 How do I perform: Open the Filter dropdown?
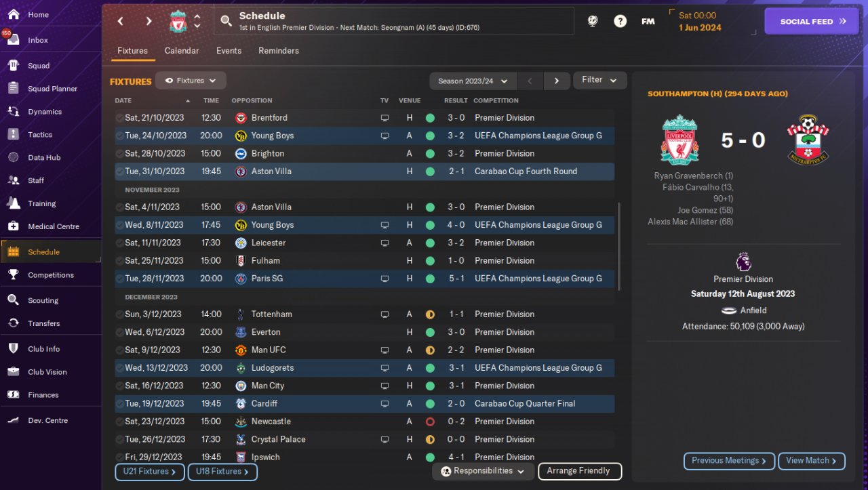pyautogui.click(x=599, y=80)
